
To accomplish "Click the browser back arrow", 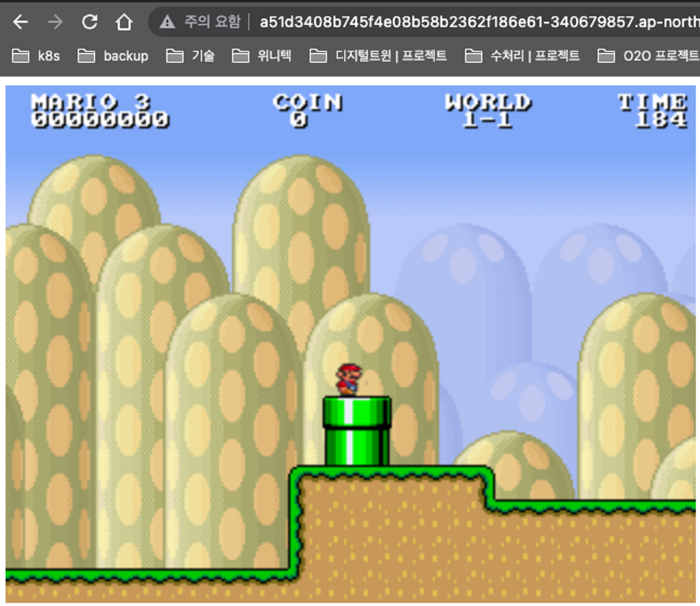I will point(20,22).
